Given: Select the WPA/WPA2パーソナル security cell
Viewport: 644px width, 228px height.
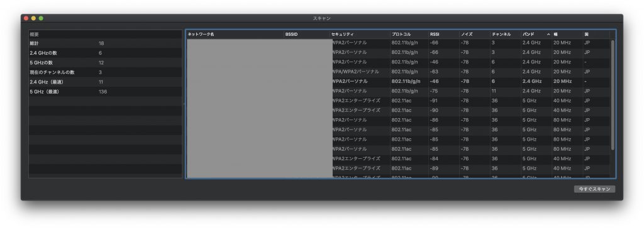Looking at the screenshot, I should tap(356, 72).
